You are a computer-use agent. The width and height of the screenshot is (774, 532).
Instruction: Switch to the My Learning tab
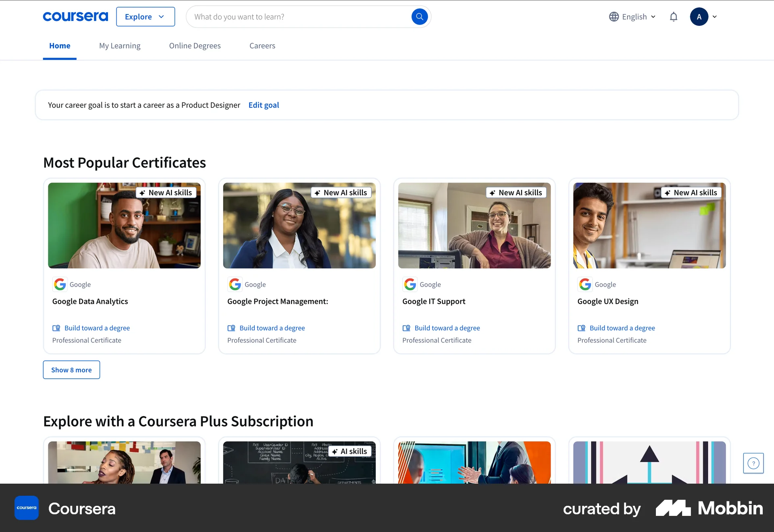tap(119, 46)
